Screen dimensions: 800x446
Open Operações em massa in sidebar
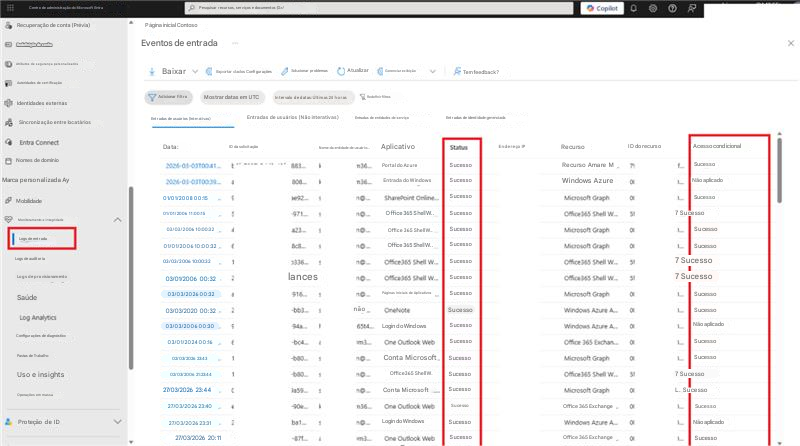[35, 395]
